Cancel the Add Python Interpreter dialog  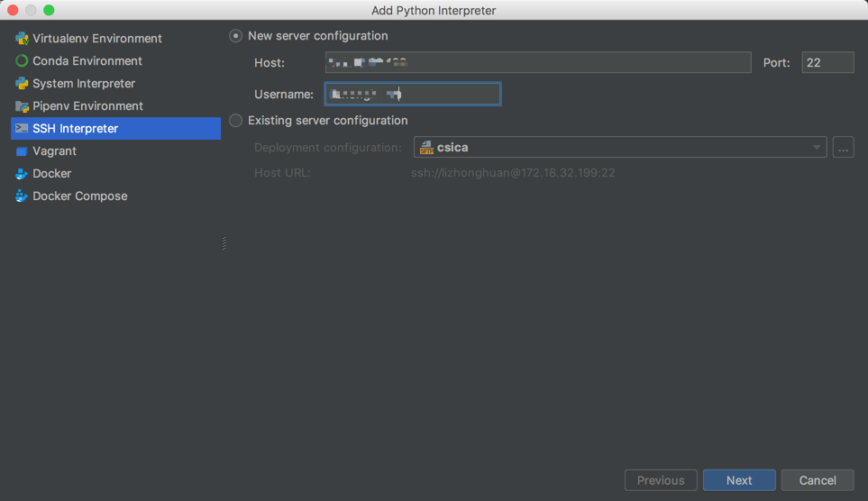coord(817,480)
